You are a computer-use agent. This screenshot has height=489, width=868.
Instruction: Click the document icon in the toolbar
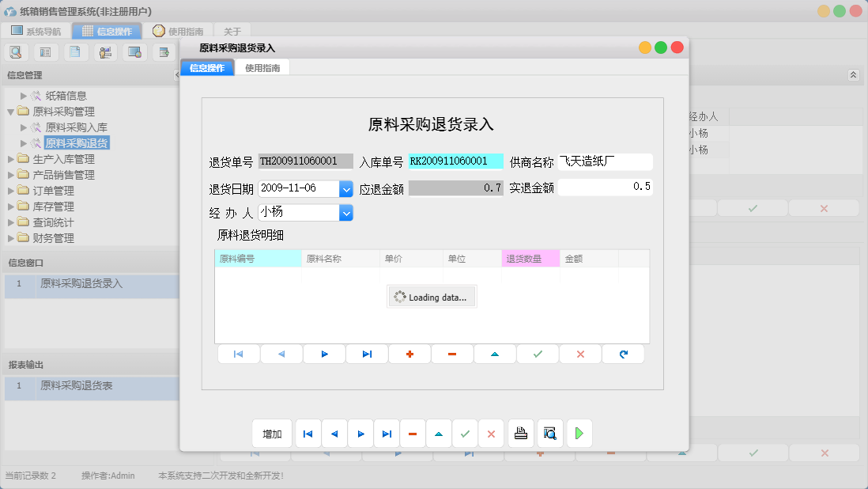click(x=75, y=51)
